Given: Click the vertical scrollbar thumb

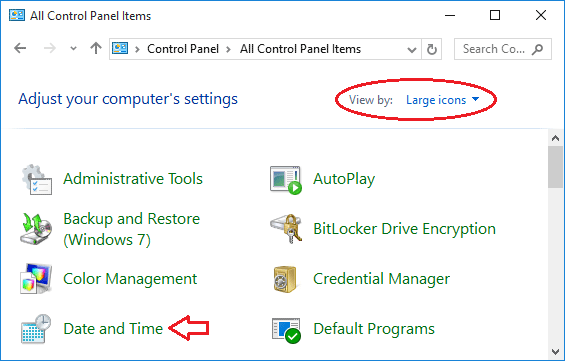Looking at the screenshot, I should pyautogui.click(x=555, y=167).
